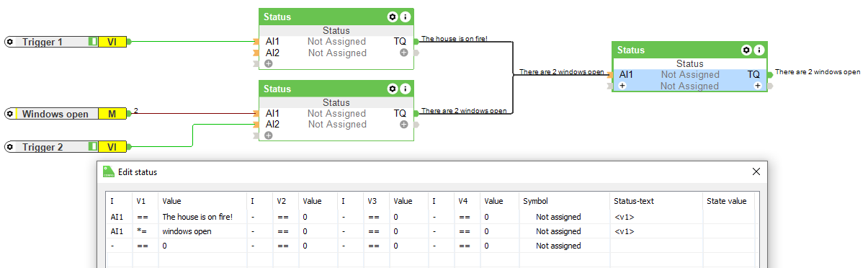This screenshot has width=868, height=268.
Task: Click the yellow VI tag of Trigger 1
Action: 112,42
